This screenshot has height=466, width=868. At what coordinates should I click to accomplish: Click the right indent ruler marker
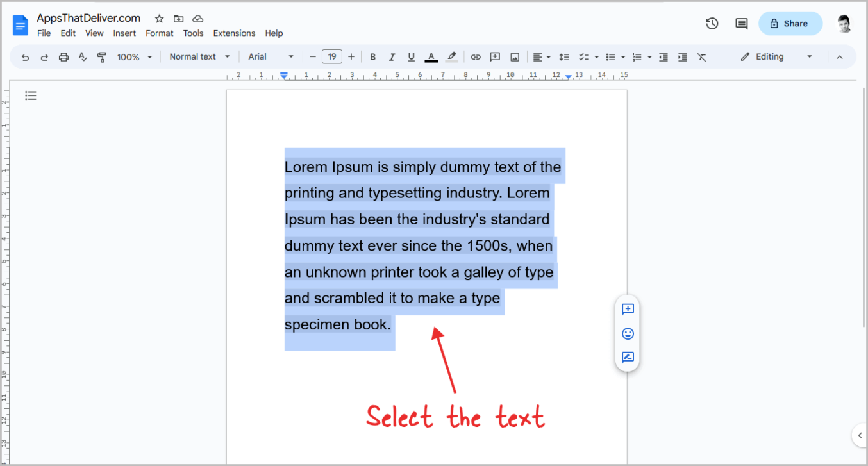coord(568,77)
